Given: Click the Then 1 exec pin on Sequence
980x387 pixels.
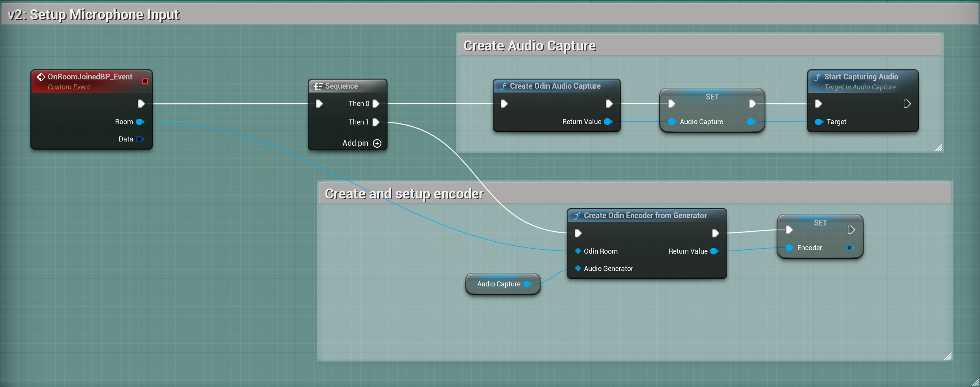Looking at the screenshot, I should 377,122.
